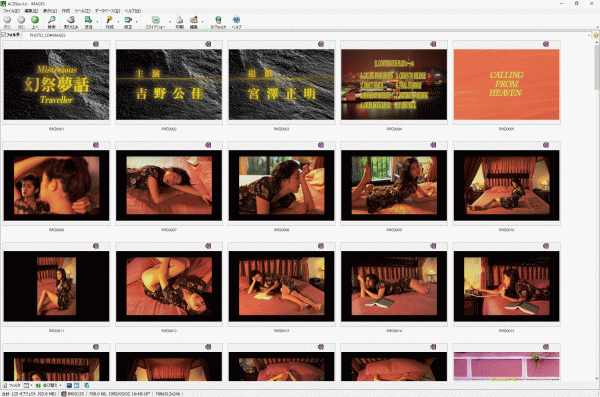Click the Back (戻る) toolbar icon
The height and width of the screenshot is (397, 600).
click(x=7, y=20)
